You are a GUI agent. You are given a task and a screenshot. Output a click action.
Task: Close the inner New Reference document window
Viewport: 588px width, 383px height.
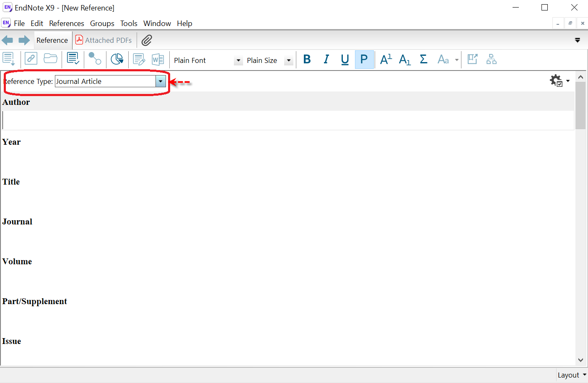tap(583, 23)
